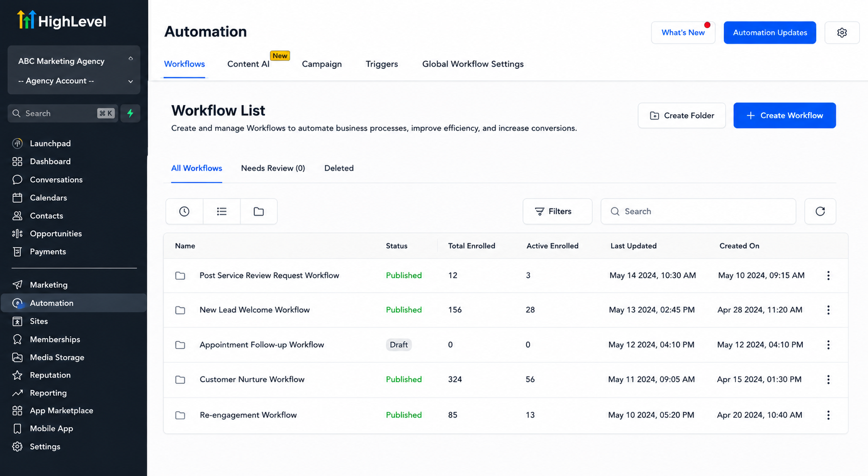Refresh the workflow list
This screenshot has width=868, height=476.
(820, 211)
